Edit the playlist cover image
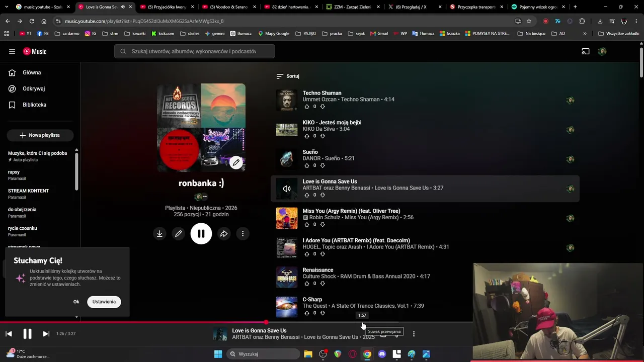The height and width of the screenshot is (362, 644). (x=236, y=162)
